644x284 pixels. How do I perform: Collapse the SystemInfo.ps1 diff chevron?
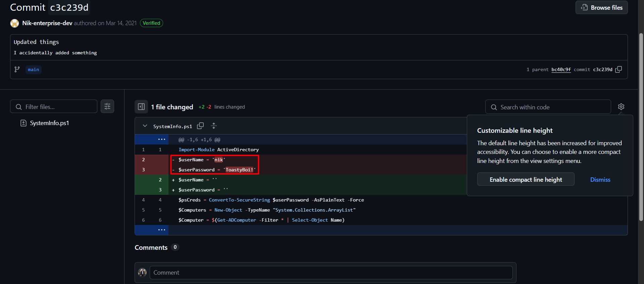coord(145,126)
